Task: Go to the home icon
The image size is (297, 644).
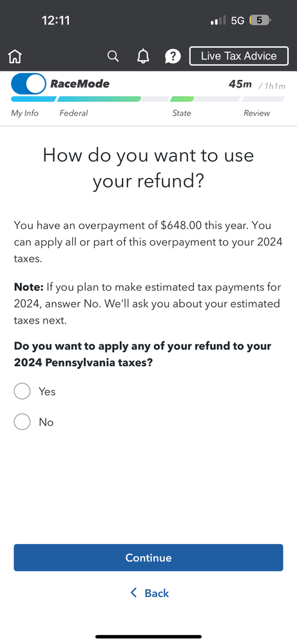Action: [x=15, y=56]
